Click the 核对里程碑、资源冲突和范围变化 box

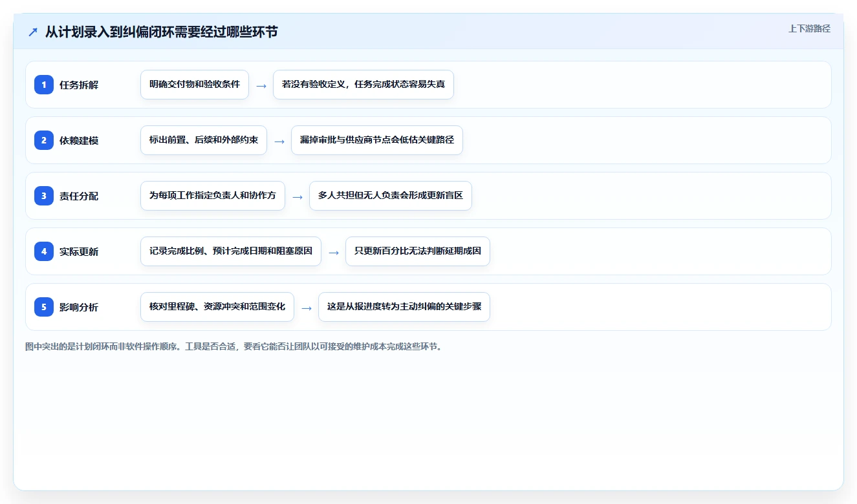(217, 307)
